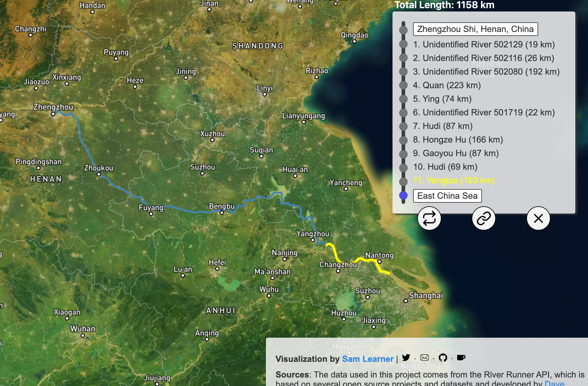Image resolution: width=588 pixels, height=386 pixels.
Task: Select the Hudi (69 km) entry
Action: (x=445, y=167)
